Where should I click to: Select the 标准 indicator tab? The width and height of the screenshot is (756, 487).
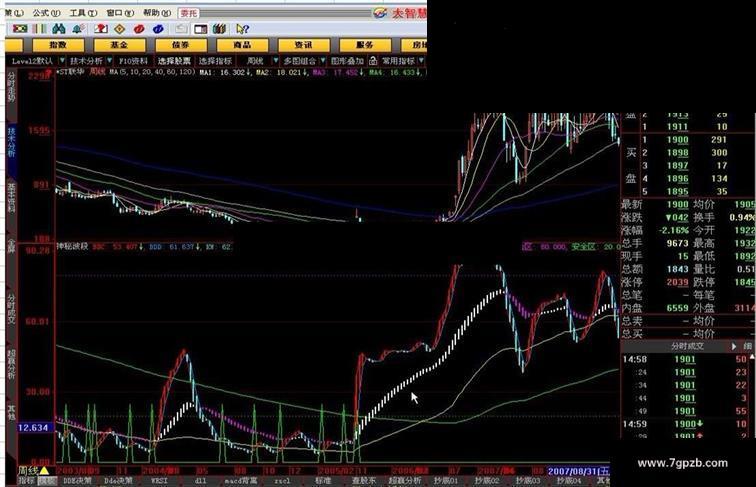click(x=323, y=481)
